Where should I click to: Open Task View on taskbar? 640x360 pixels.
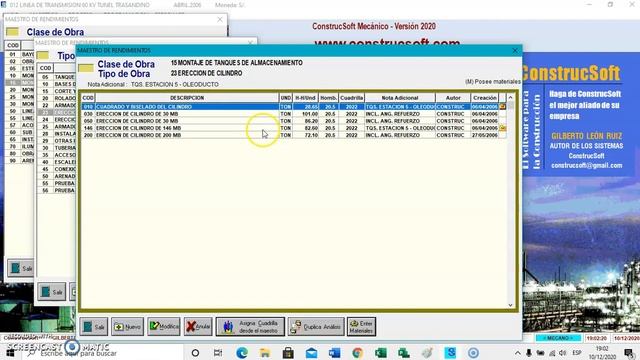click(218, 353)
